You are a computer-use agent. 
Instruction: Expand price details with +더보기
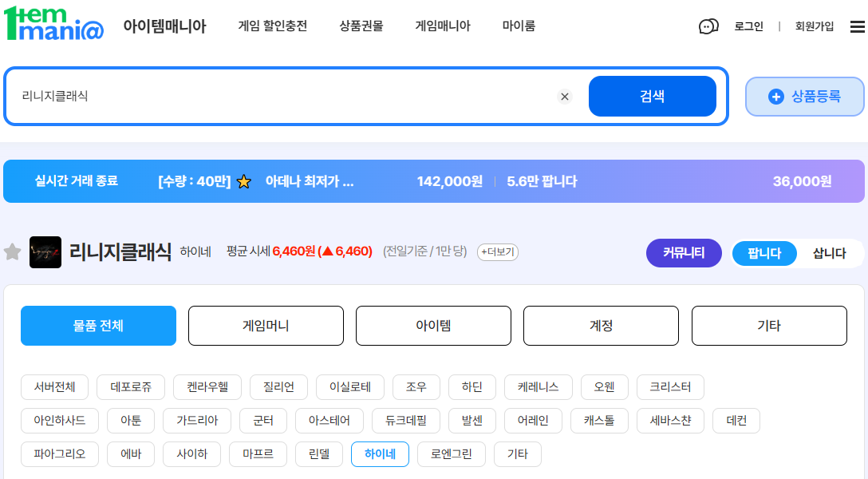[x=498, y=252]
